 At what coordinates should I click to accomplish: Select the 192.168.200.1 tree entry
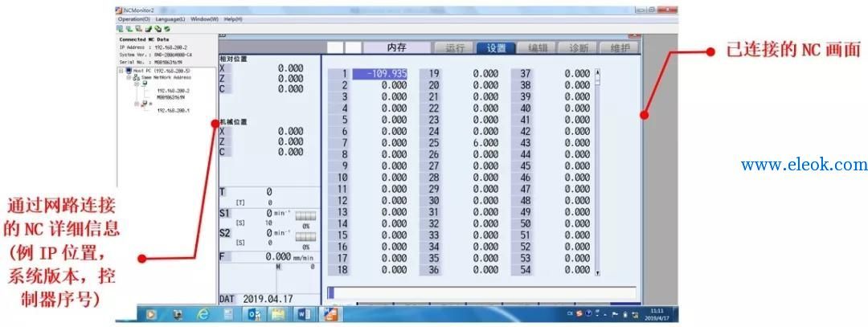click(174, 110)
